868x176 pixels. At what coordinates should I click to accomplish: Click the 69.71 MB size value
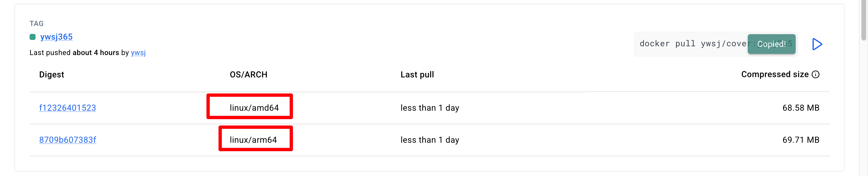[x=800, y=140]
